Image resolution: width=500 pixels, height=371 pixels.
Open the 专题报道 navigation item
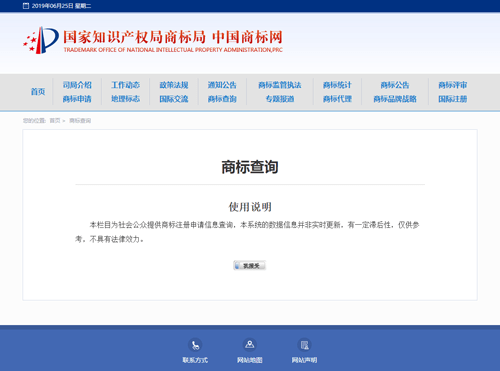(x=280, y=99)
